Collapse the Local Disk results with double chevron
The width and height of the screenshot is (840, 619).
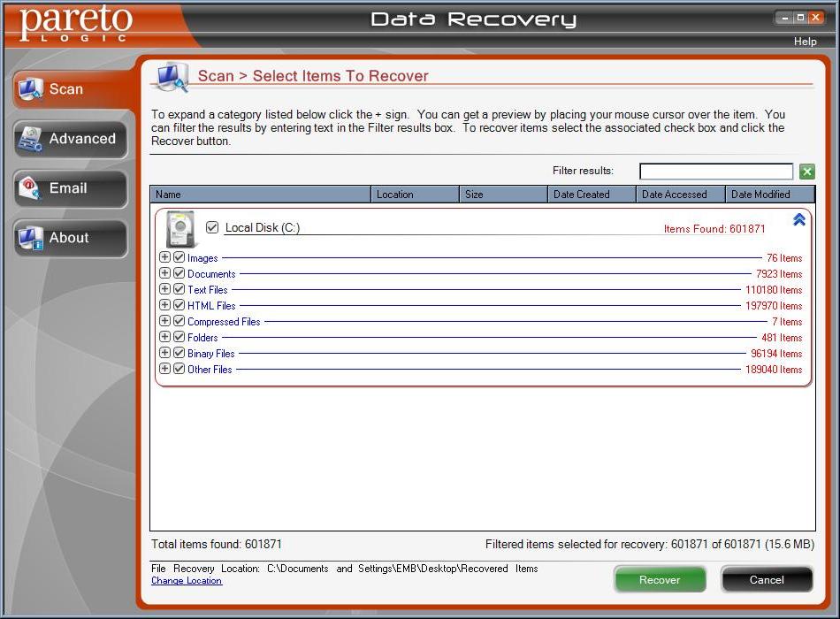798,220
